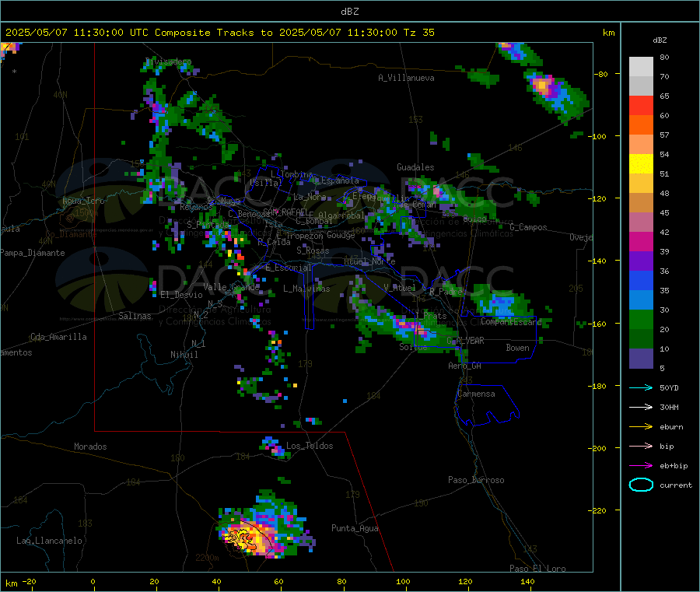
Task: Click the 'Aero_GA' map label
Action: coord(465,366)
